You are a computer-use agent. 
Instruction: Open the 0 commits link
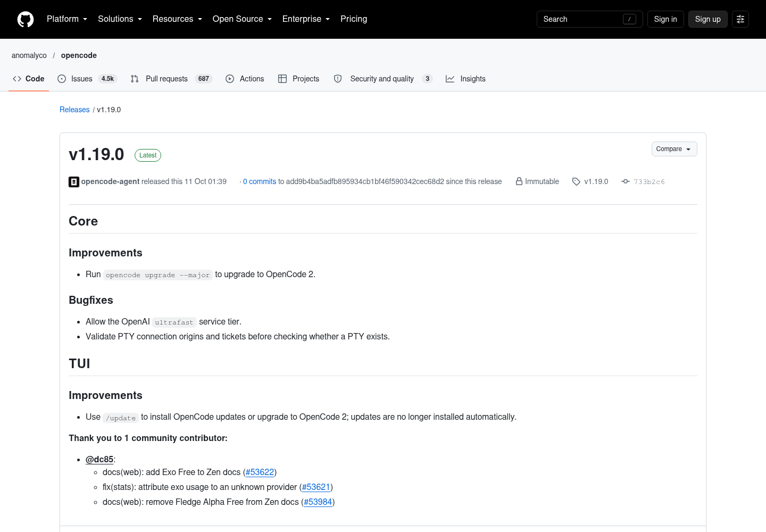[260, 181]
